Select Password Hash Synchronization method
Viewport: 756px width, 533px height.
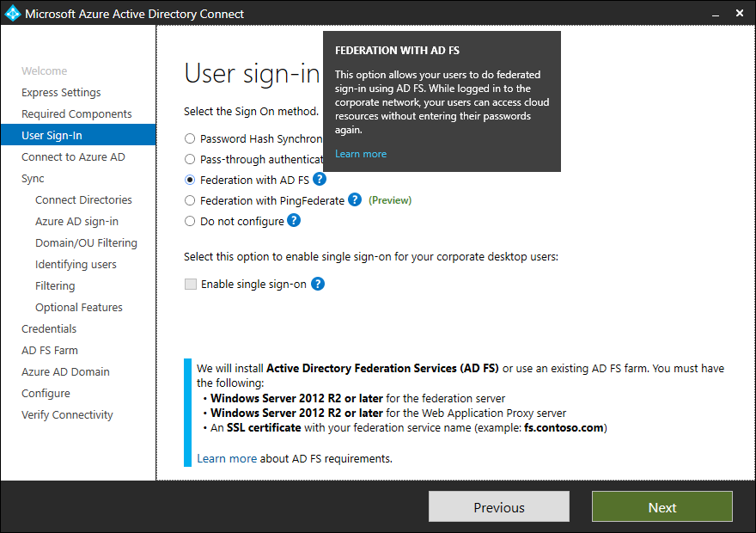pos(189,138)
